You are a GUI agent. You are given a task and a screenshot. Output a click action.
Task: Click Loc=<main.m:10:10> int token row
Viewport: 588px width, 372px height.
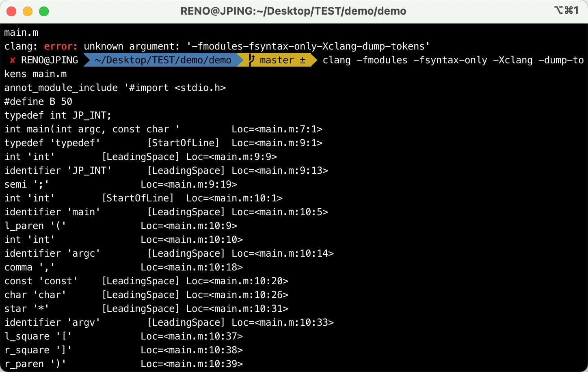[x=123, y=240]
